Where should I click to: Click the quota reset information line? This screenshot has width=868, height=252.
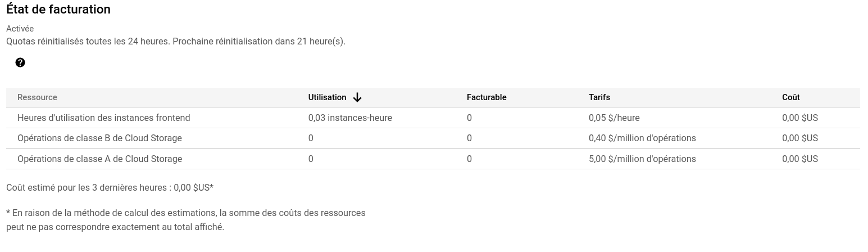pyautogui.click(x=176, y=42)
